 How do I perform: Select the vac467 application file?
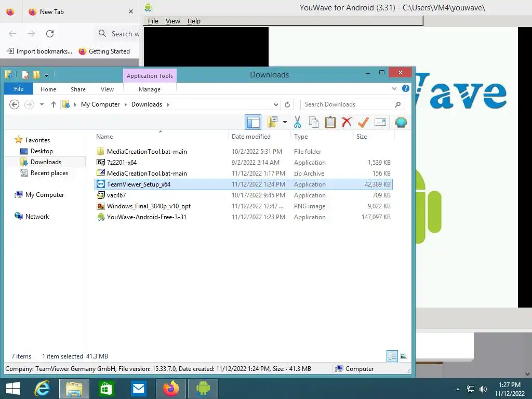(243, 195)
